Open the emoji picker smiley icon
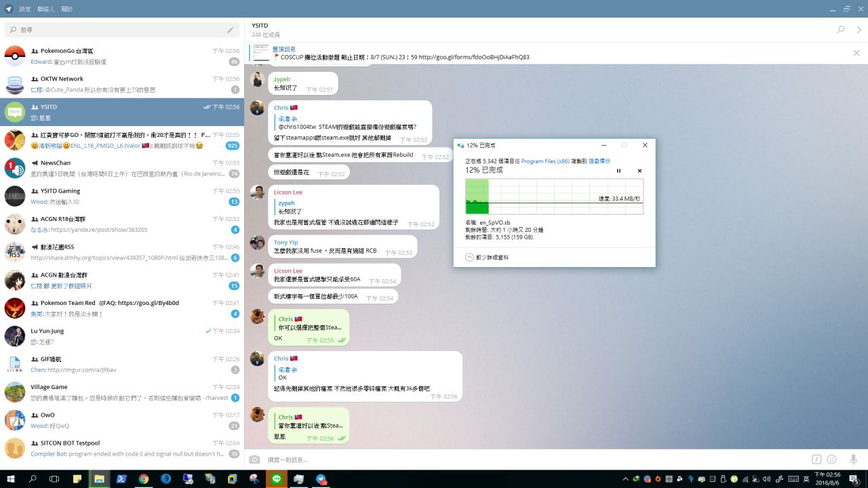 coord(832,460)
